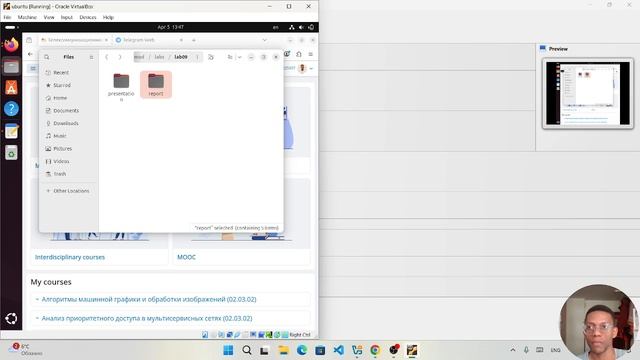The height and width of the screenshot is (360, 640).
Task: Click the microphone icon in system tray
Action: (x=526, y=350)
